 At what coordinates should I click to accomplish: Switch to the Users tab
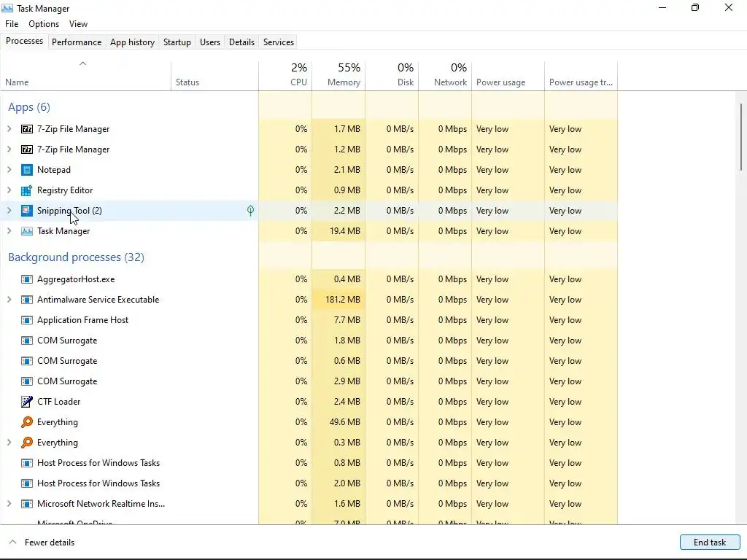pos(210,42)
